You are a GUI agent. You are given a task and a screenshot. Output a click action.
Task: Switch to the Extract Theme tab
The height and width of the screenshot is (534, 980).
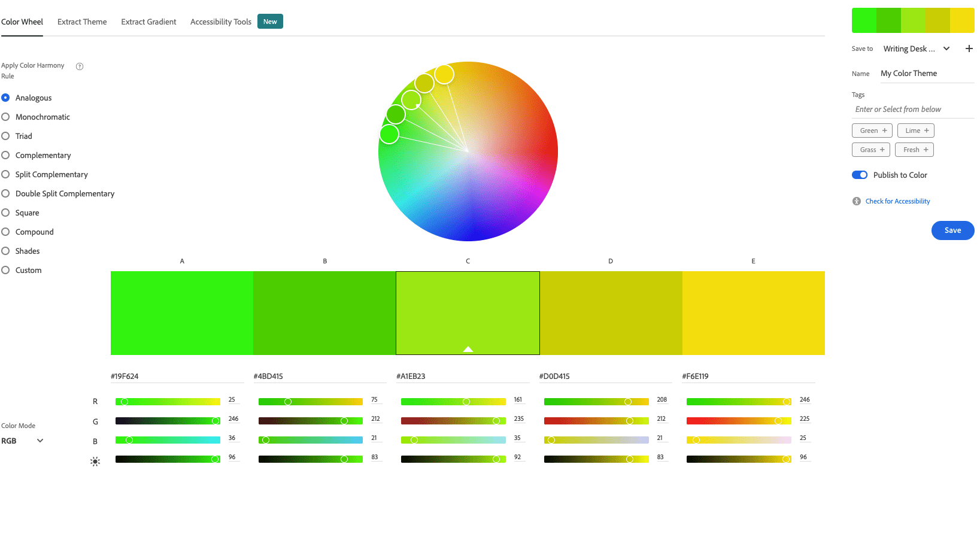coord(82,22)
